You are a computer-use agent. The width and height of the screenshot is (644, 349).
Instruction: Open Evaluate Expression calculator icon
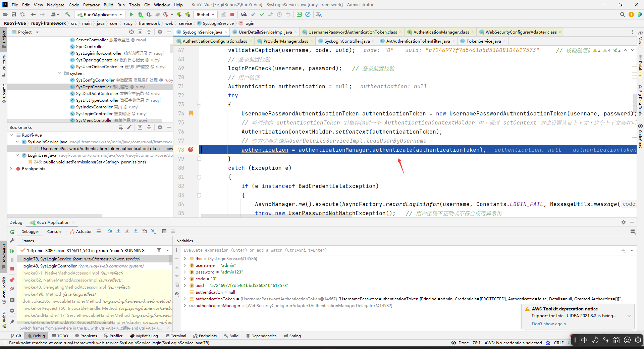164,231
